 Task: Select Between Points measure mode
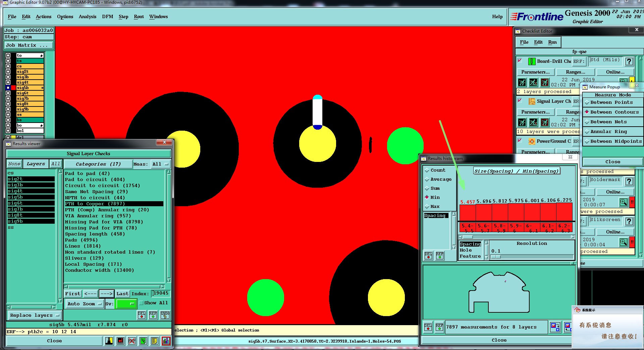point(613,102)
